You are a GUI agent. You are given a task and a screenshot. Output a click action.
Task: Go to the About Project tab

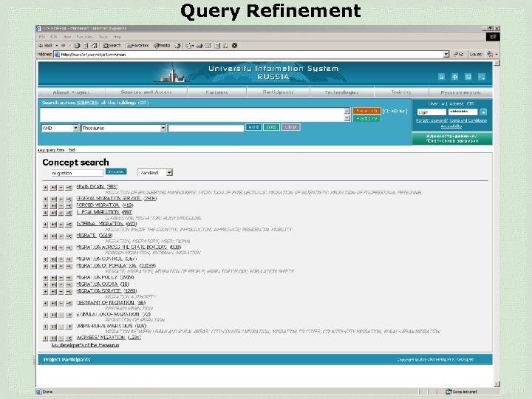(x=71, y=92)
